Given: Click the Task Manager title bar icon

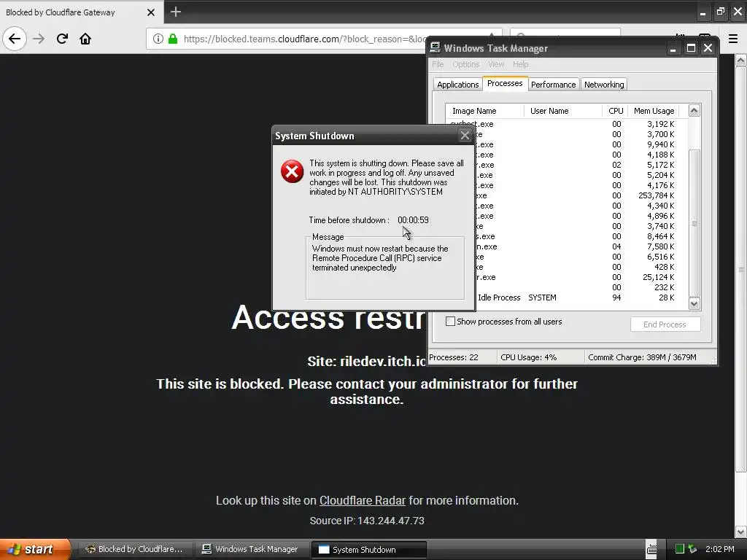Looking at the screenshot, I should click(x=435, y=47).
